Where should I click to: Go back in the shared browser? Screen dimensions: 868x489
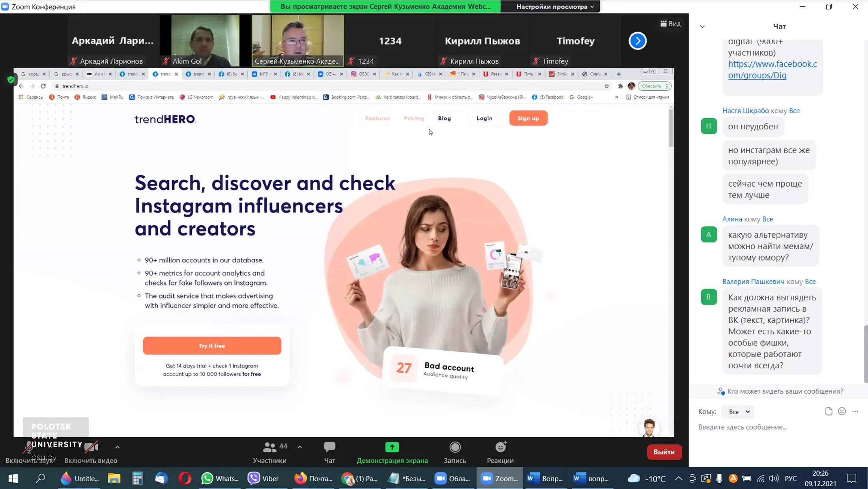[21, 86]
